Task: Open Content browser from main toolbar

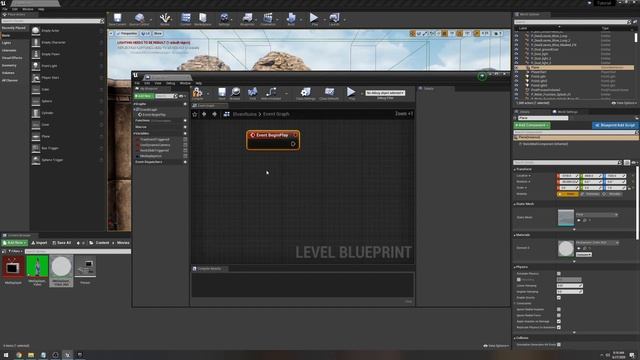Action: [x=186, y=19]
